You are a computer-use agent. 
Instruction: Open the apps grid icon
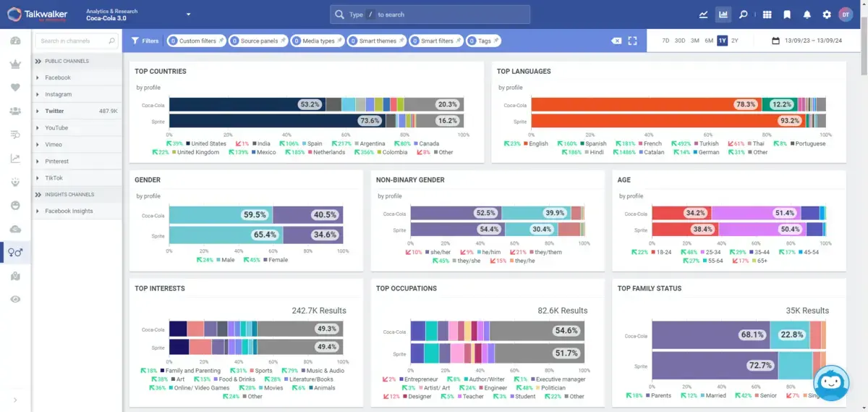[x=767, y=14]
